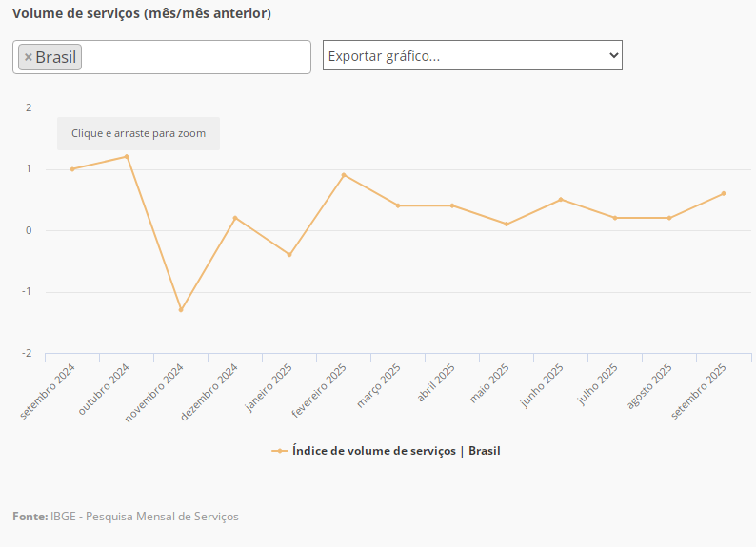Click the region selection input field
The width and height of the screenshot is (756, 547).
coord(195,57)
